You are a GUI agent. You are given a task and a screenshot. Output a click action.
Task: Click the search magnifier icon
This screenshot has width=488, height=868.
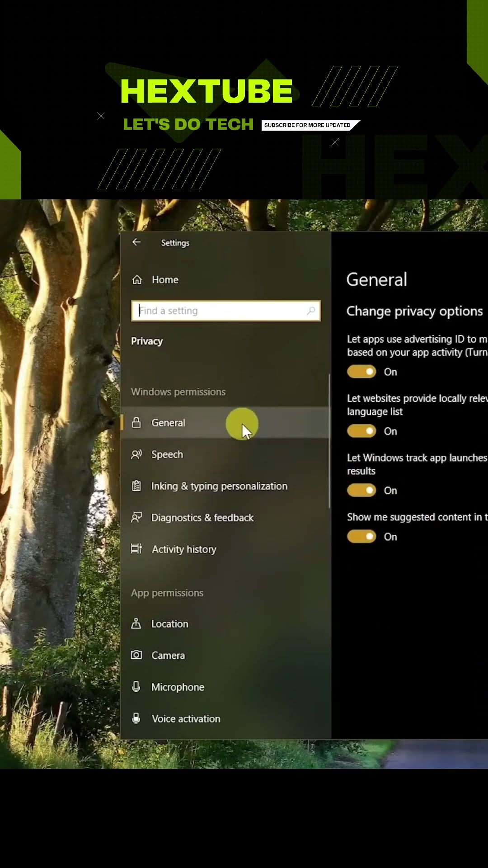[311, 311]
